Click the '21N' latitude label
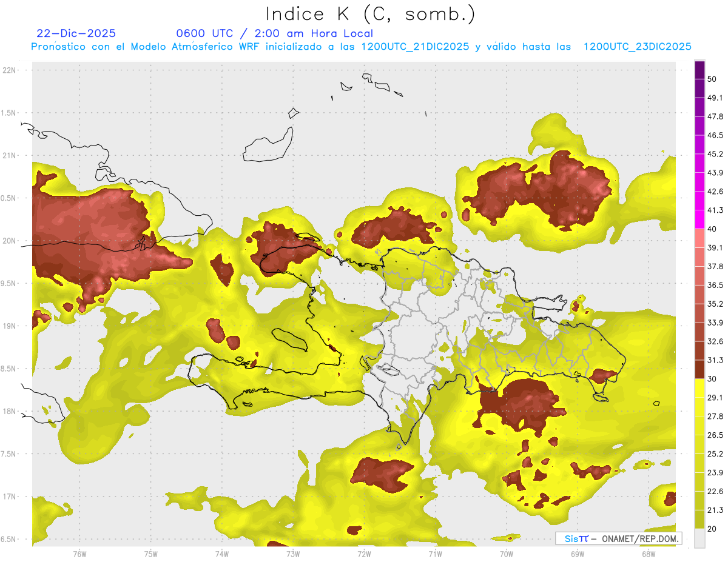The width and height of the screenshot is (728, 562). 9,155
